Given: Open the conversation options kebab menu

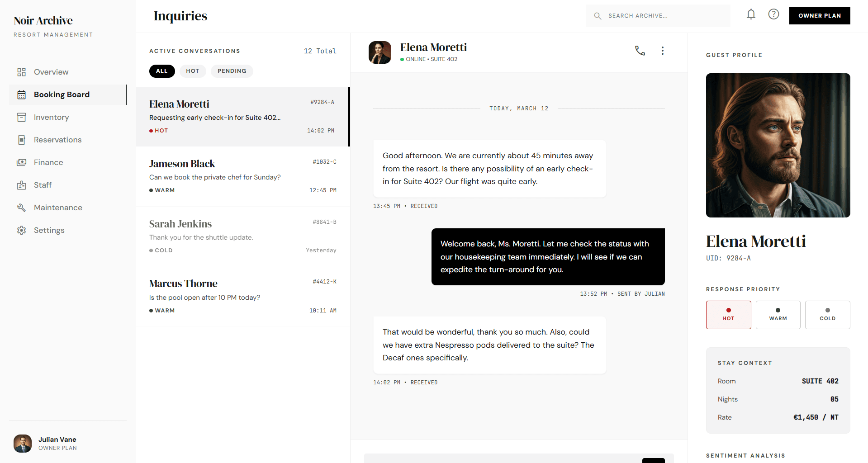Looking at the screenshot, I should [663, 51].
